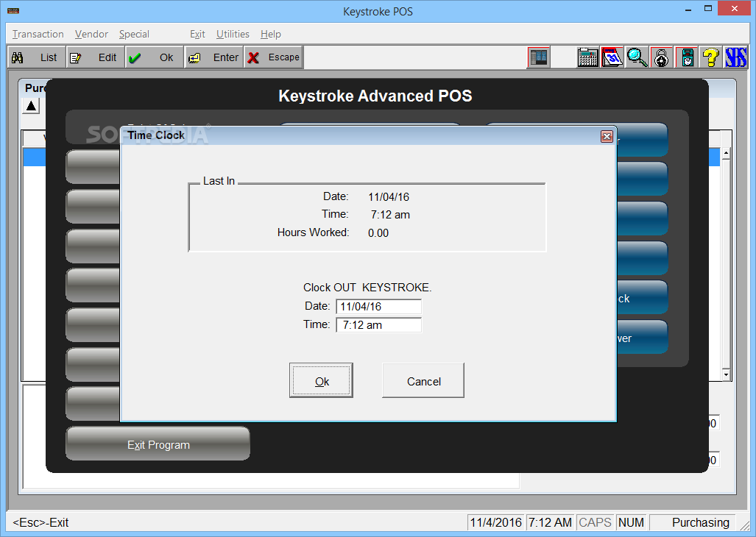Click the red X Escape toolbar button
The height and width of the screenshot is (537, 756).
coord(273,57)
